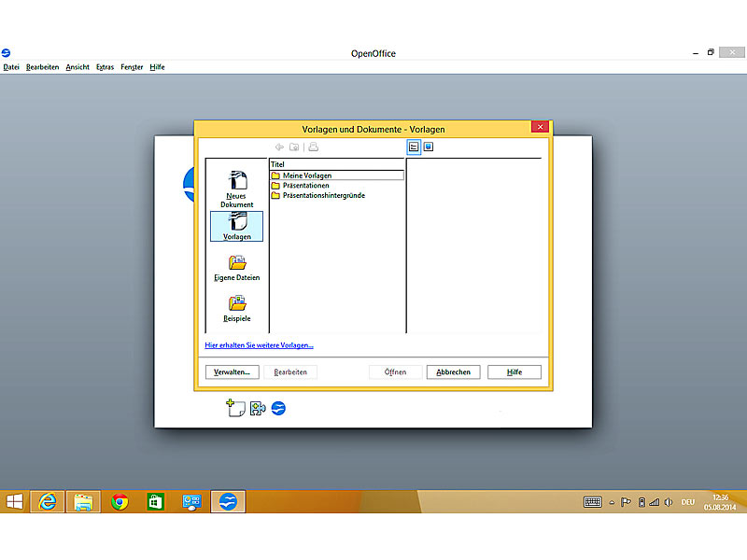Open the touch keyboard from the tray
747x560 pixels.
[593, 502]
